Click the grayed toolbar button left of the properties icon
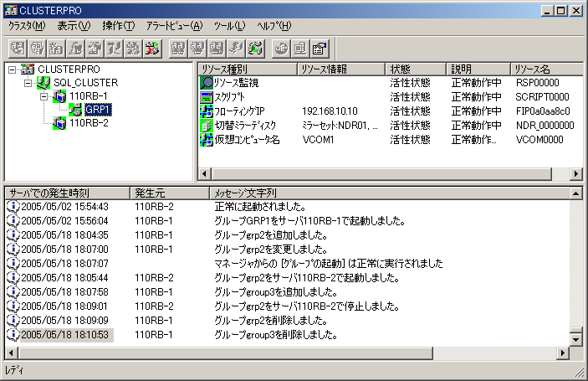Screen dimensions: 588x381 [x=301, y=49]
